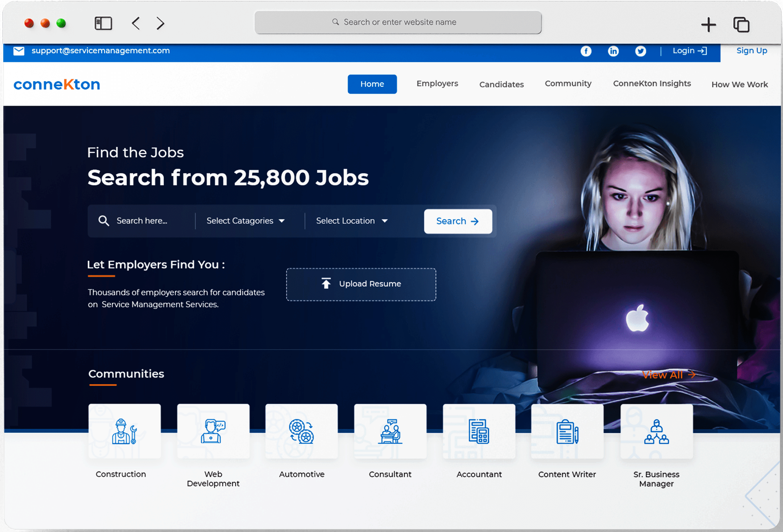The width and height of the screenshot is (783, 532).
Task: Click the Upload Resume button
Action: pyautogui.click(x=361, y=284)
